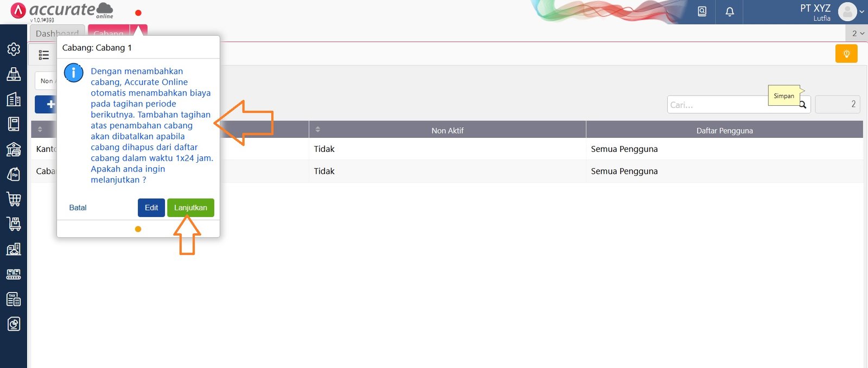Open the Settings gear in sidebar
This screenshot has height=368, width=868.
14,49
